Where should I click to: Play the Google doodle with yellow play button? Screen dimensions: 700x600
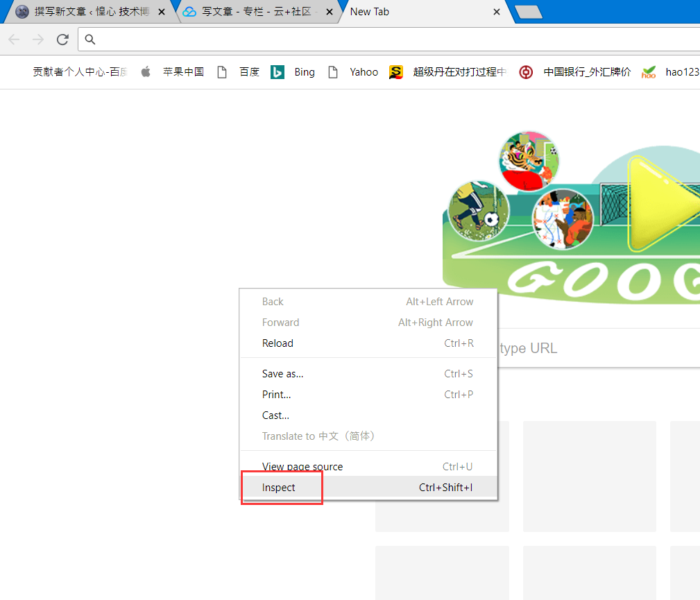pyautogui.click(x=663, y=203)
